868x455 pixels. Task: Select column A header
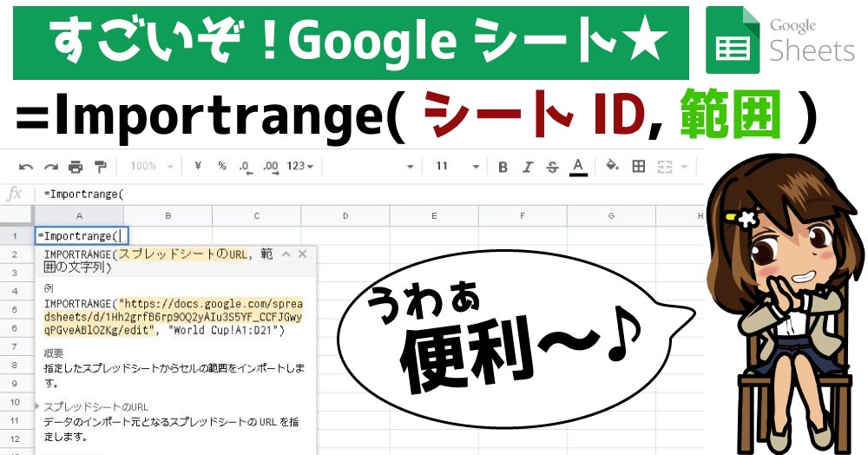point(79,216)
